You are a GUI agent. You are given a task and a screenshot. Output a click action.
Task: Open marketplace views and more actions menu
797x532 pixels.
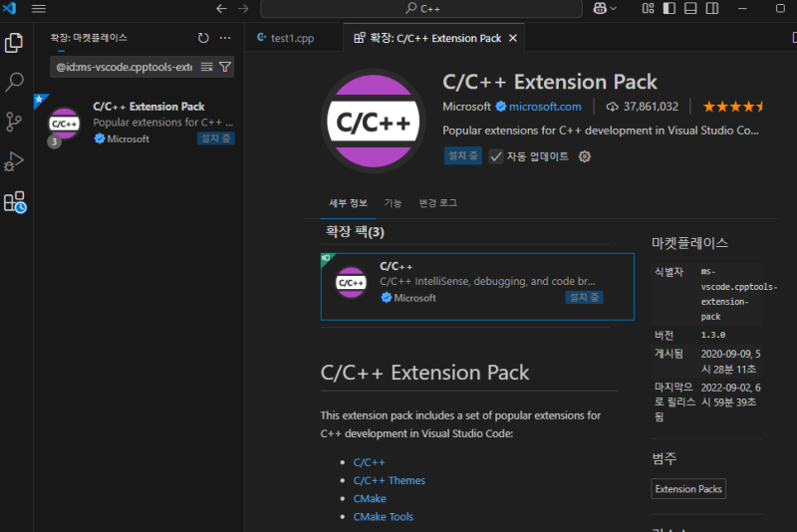(225, 38)
